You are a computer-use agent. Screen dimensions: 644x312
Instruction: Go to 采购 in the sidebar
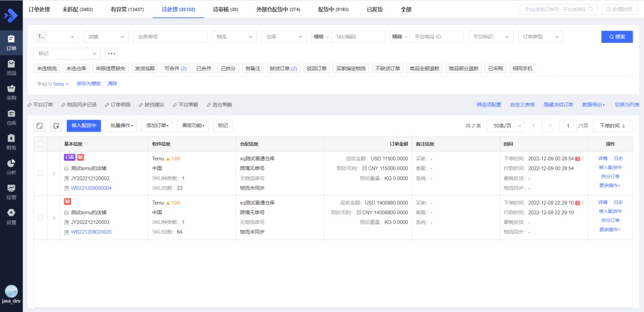click(11, 92)
